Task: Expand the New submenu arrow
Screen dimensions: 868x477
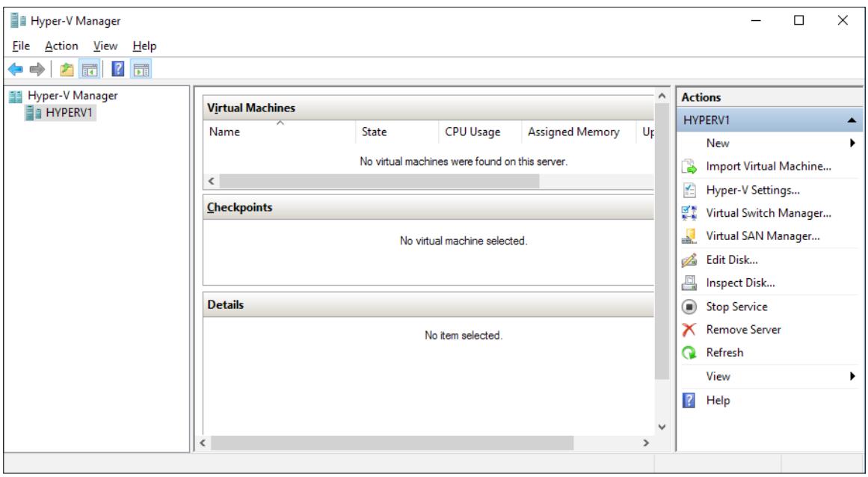Action: coord(852,144)
